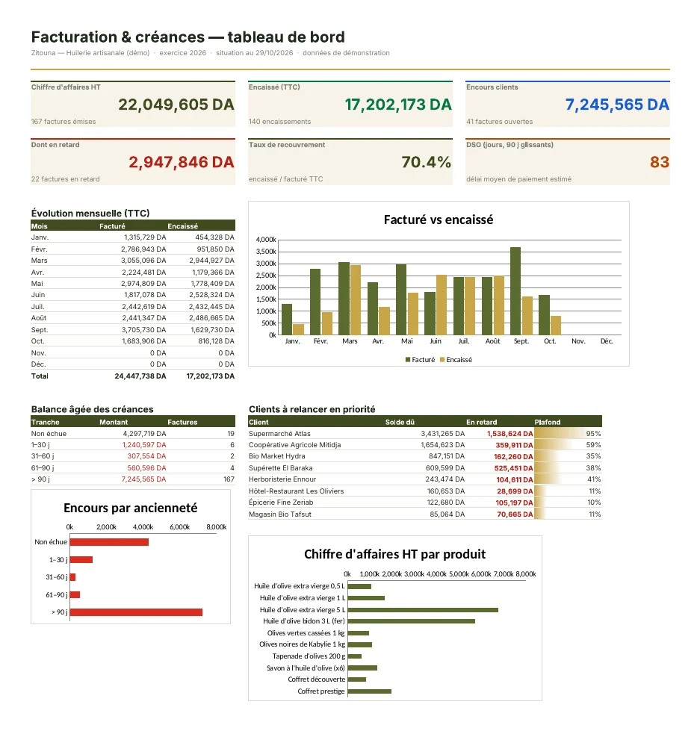The image size is (700, 731).
Task: Click the chart title "Facturé vs encaissé"
Action: pos(439,220)
